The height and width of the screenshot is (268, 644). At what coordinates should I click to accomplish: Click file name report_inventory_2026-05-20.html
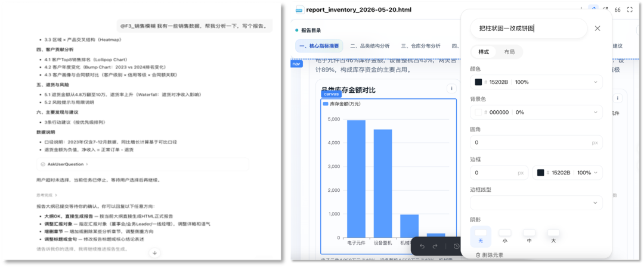click(358, 10)
